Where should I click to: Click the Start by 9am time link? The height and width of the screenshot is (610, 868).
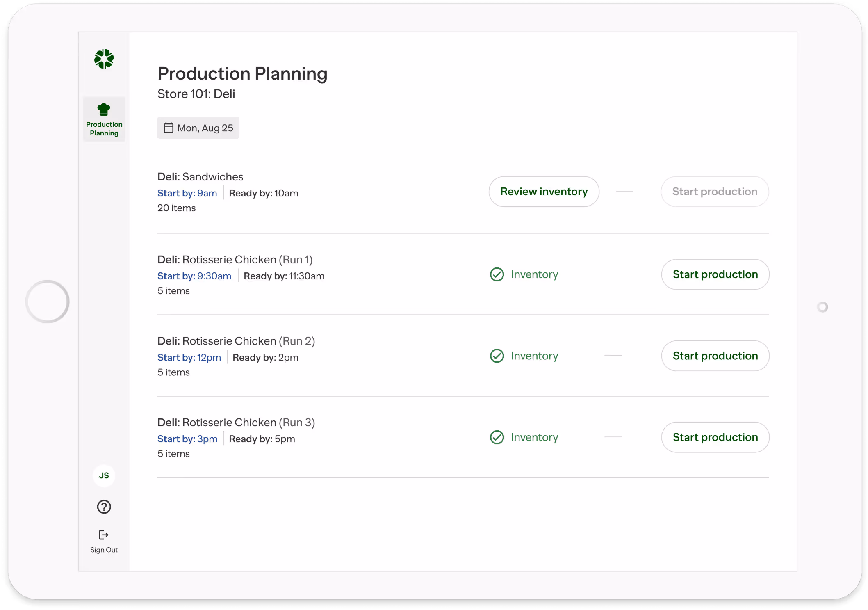[187, 193]
